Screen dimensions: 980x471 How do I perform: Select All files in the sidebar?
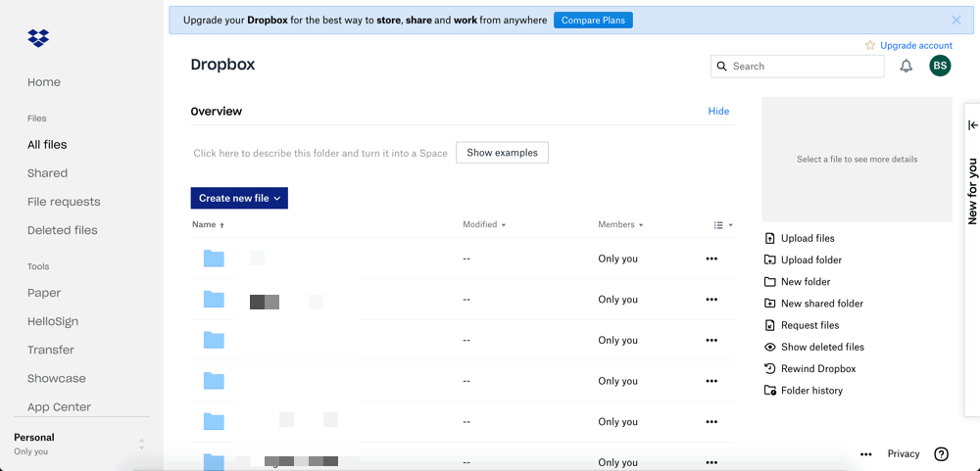(47, 144)
